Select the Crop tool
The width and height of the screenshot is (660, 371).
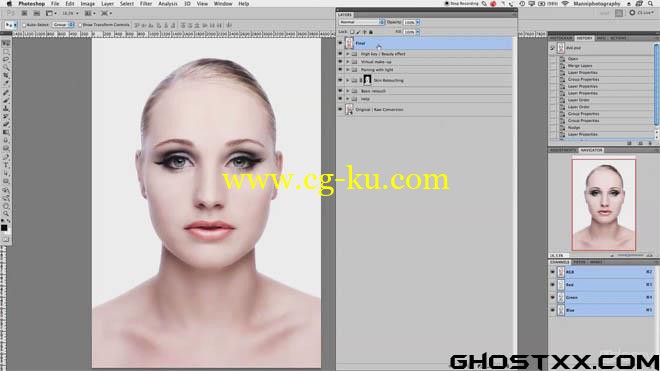(x=6, y=75)
